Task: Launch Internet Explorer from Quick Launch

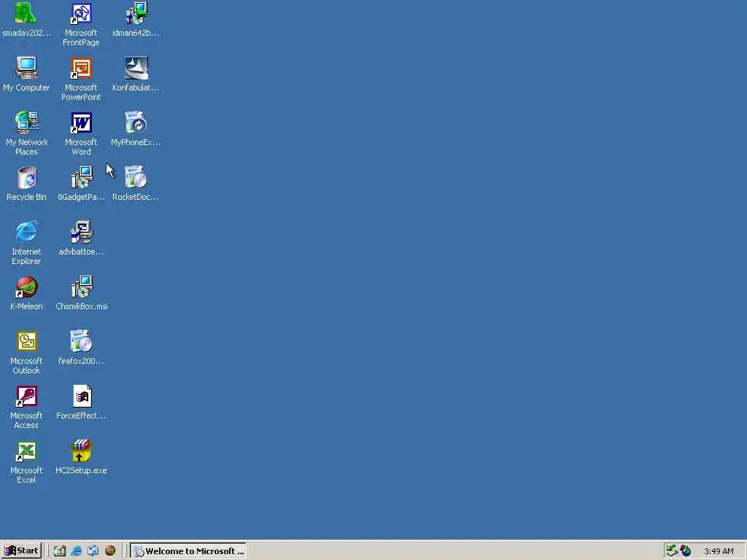Action: [76, 551]
